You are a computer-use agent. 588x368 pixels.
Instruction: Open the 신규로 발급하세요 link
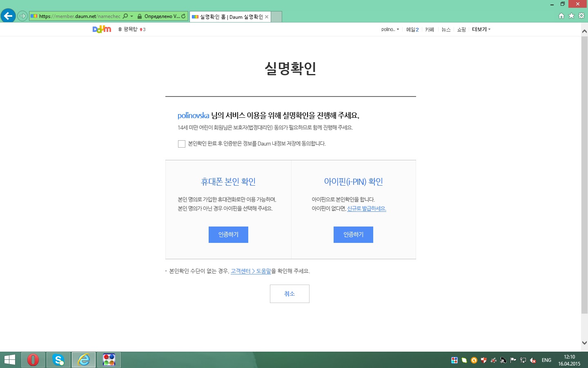point(366,209)
